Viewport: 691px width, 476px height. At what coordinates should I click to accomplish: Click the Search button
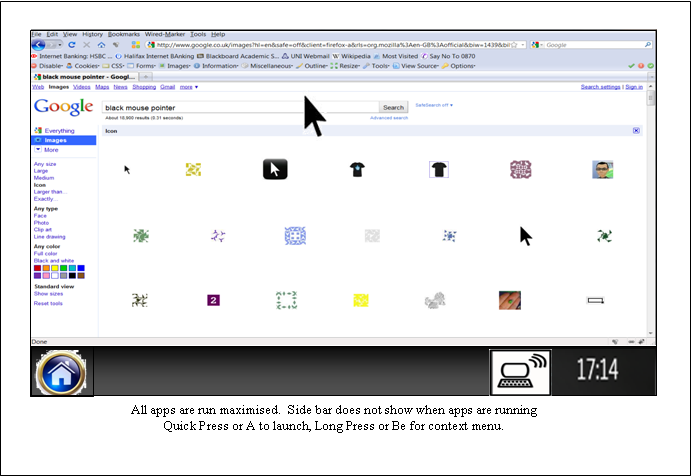tap(393, 107)
